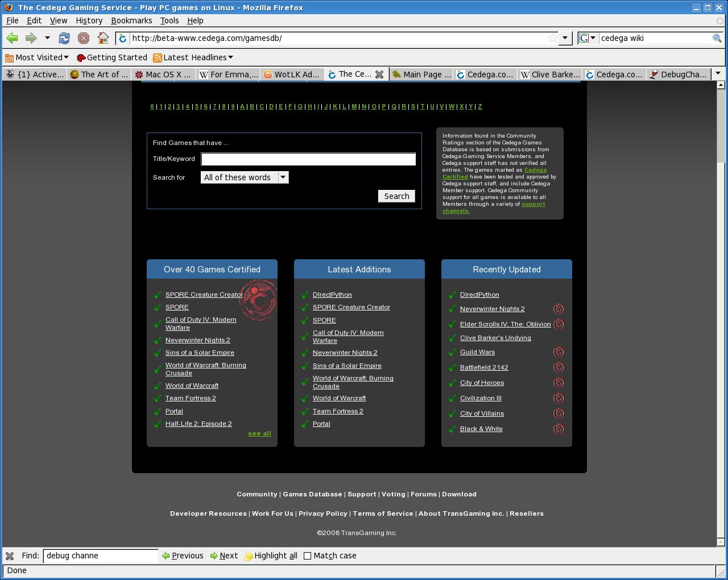The height and width of the screenshot is (580, 728).
Task: Click certified badge icon beside Guild Wars
Action: point(559,352)
